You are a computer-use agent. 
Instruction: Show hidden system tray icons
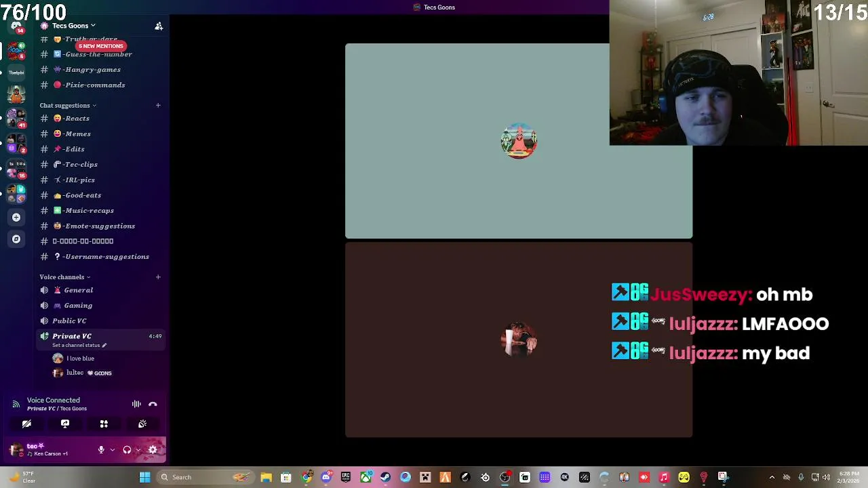772,477
